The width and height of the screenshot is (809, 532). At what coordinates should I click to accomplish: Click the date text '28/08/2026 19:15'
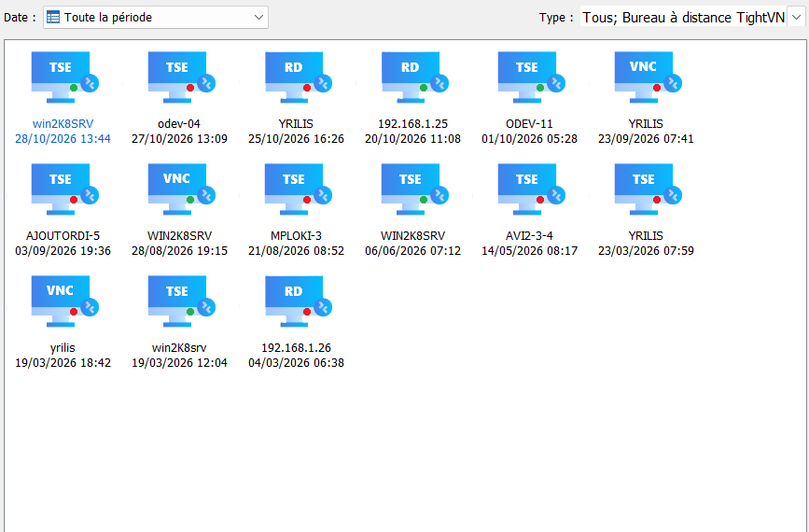click(179, 251)
